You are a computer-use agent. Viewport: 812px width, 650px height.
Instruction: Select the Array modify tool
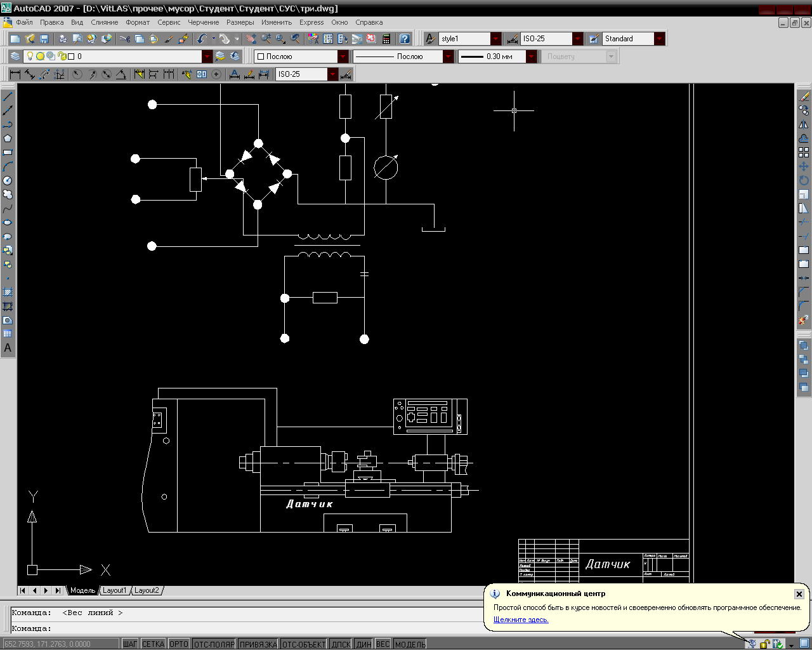(x=804, y=152)
